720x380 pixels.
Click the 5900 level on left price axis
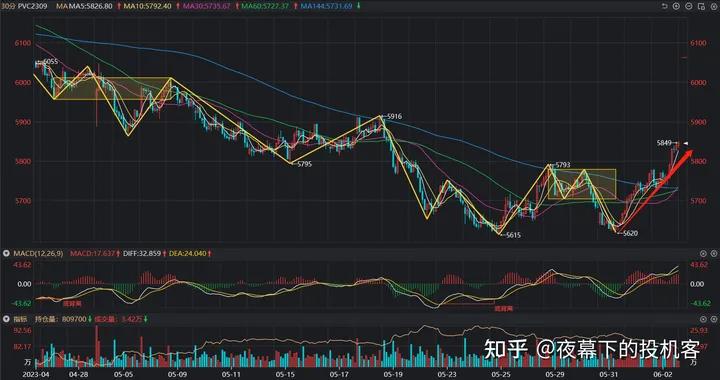coord(23,122)
